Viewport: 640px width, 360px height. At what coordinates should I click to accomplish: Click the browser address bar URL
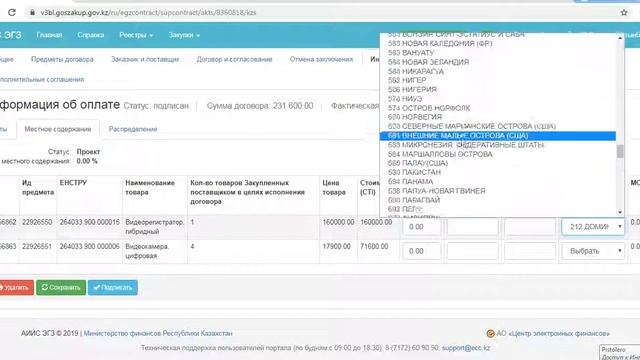[x=148, y=12]
